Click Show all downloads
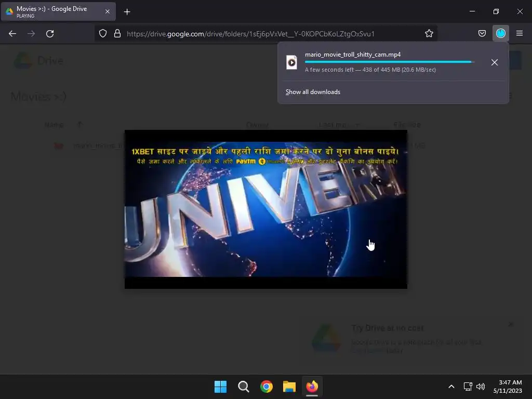The image size is (532, 399). 313,92
